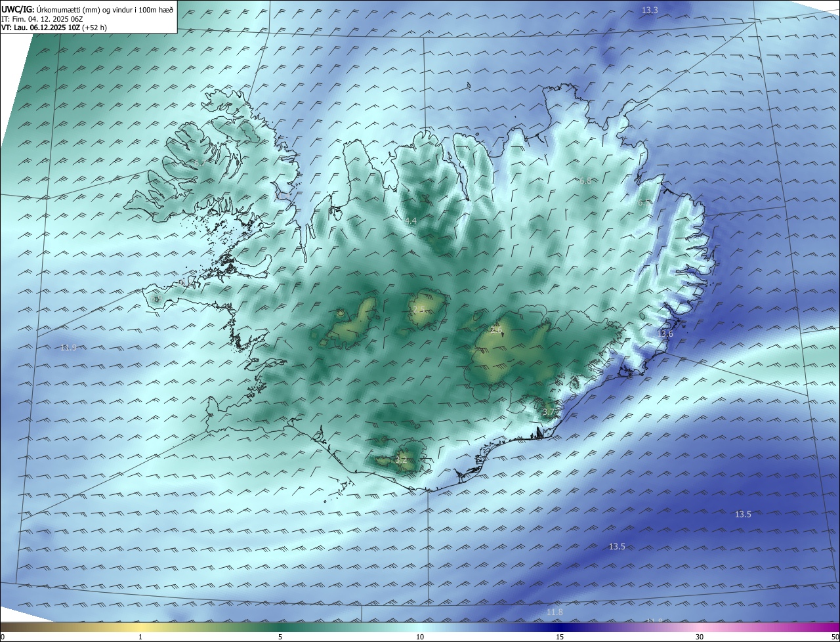Click the 4.4 value label in north Iceland
Image resolution: width=840 pixels, height=642 pixels.
point(410,221)
